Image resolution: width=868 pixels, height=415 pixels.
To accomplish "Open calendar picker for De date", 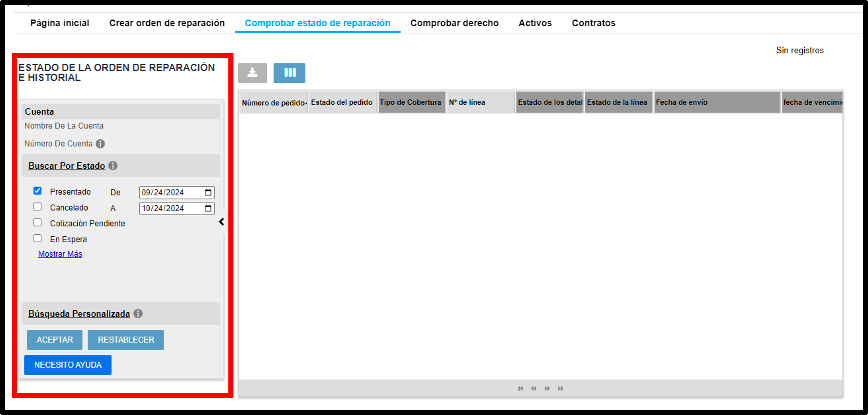I will point(208,192).
